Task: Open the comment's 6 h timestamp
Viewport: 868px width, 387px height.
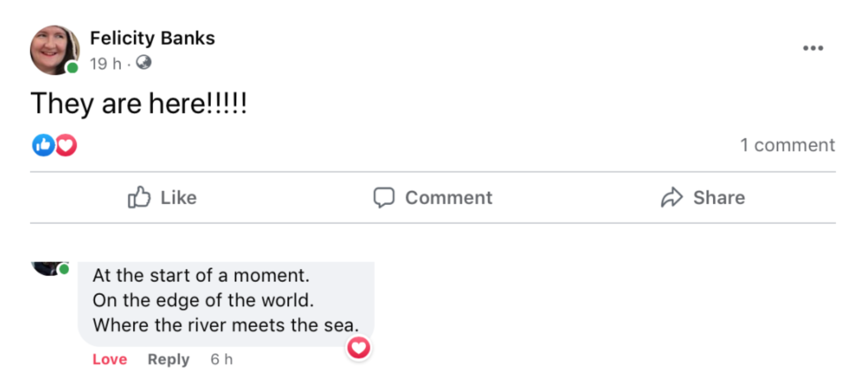Action: [222, 359]
